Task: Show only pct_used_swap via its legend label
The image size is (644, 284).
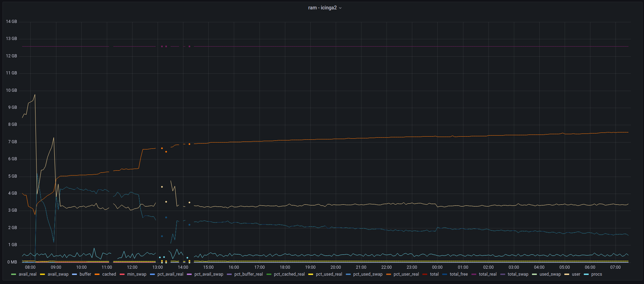Action: (x=368, y=274)
